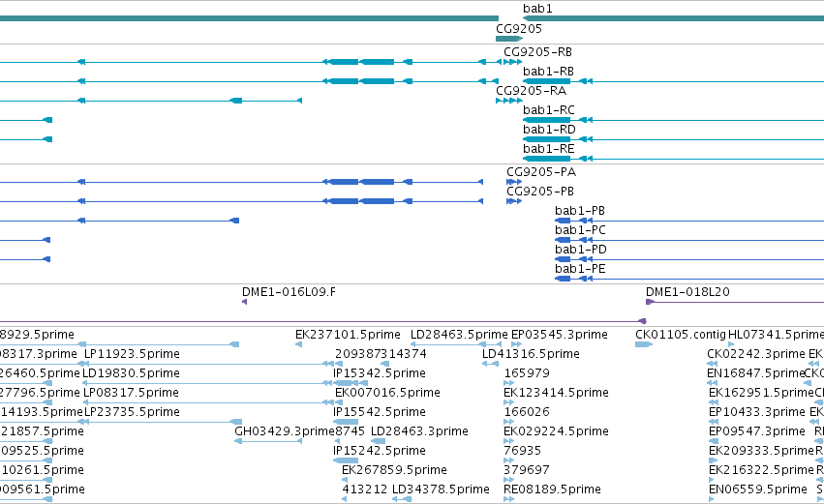Click the IP15242.5prime EST label

(380, 452)
